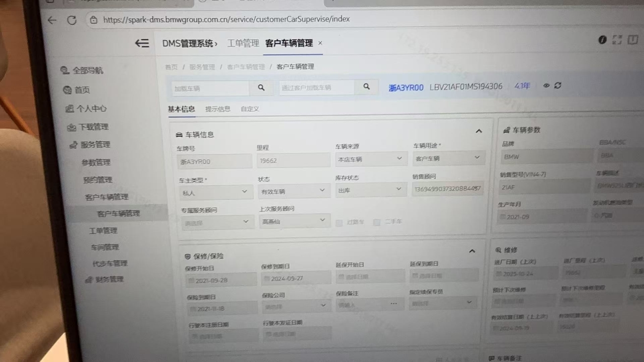This screenshot has width=644, height=362.
Task: Click the 保修开始日 date field
Action: pyautogui.click(x=222, y=280)
